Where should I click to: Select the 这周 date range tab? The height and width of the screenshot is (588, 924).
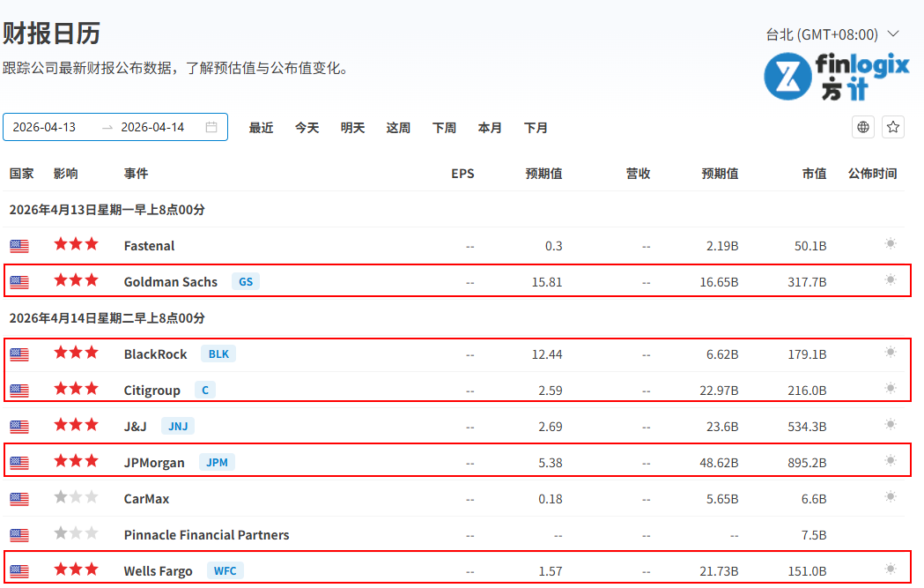coord(398,128)
